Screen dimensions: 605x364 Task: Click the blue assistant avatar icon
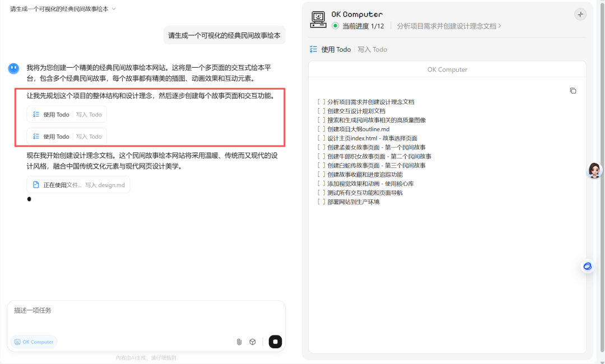coord(13,68)
